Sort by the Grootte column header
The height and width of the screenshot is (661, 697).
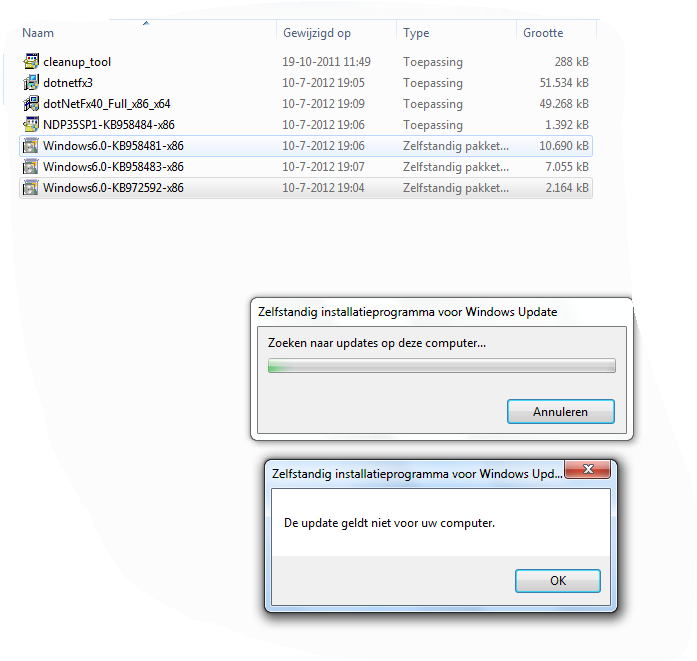pyautogui.click(x=543, y=33)
